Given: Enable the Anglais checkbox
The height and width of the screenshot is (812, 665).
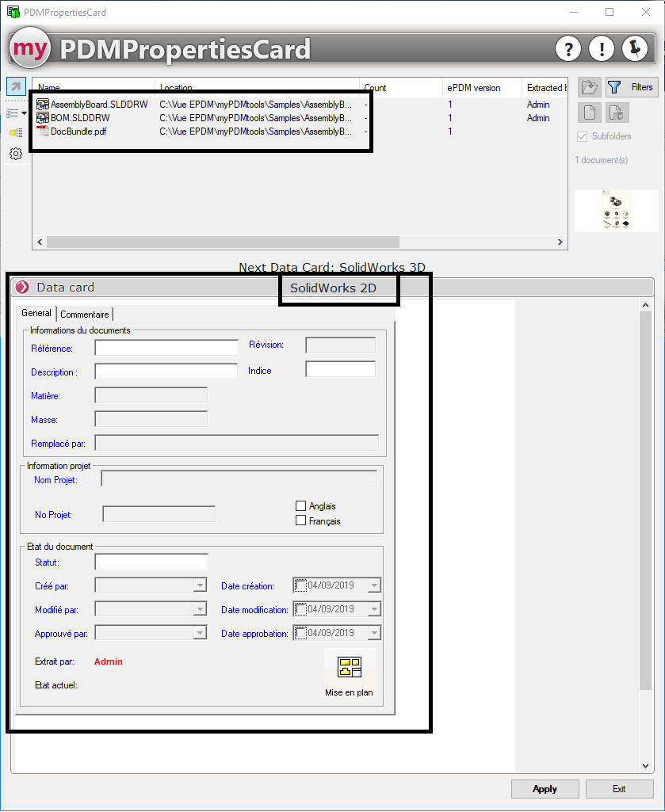Looking at the screenshot, I should pyautogui.click(x=300, y=506).
